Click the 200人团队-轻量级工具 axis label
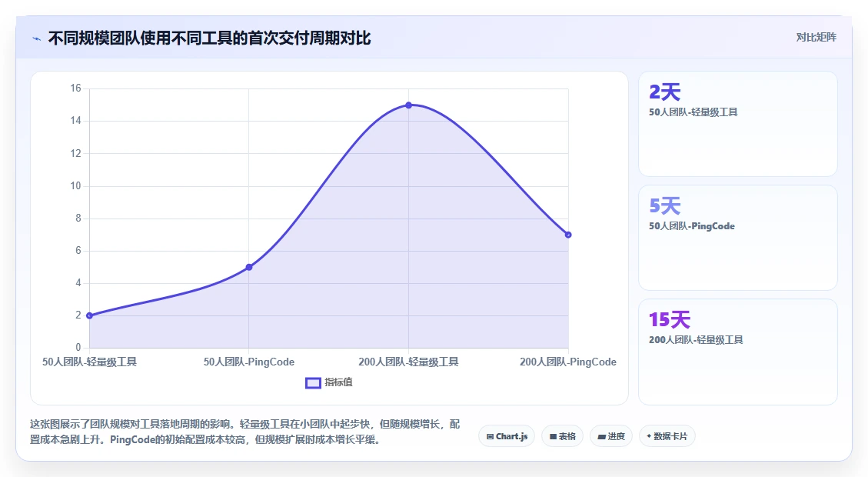The width and height of the screenshot is (868, 477). pos(408,362)
